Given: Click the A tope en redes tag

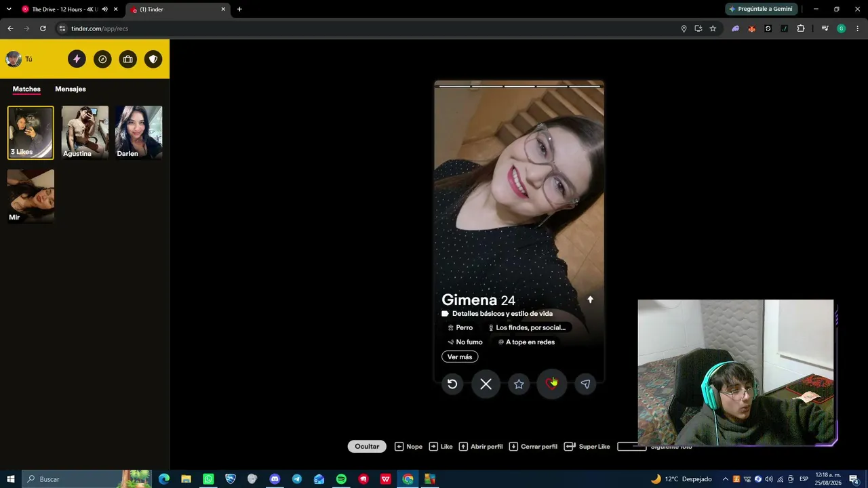Looking at the screenshot, I should click(x=526, y=342).
